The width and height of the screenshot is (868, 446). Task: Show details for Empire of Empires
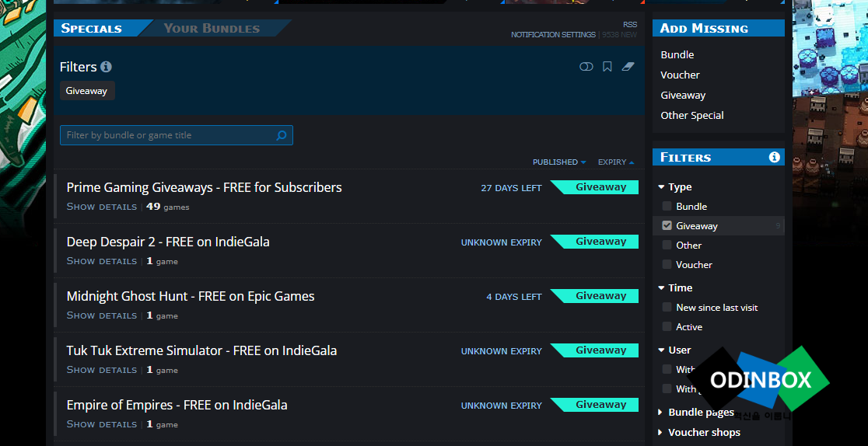(x=101, y=424)
